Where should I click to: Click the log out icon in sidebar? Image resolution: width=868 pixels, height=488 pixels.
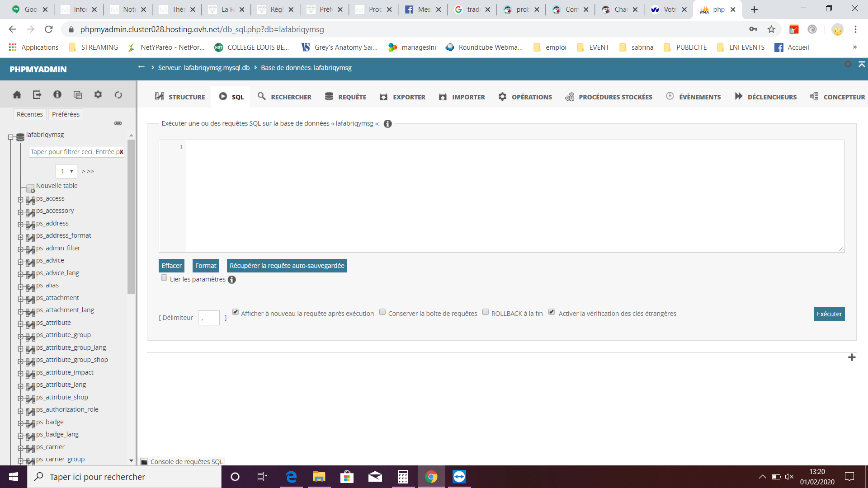click(37, 94)
